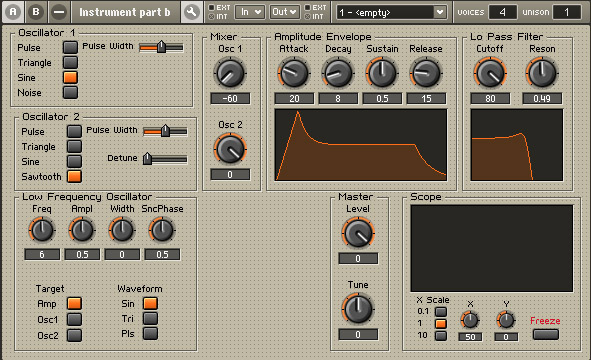Screen dimensions: 591x360
Task: Enable Oscillator 1 Pulse waveform
Action: pyautogui.click(x=70, y=47)
